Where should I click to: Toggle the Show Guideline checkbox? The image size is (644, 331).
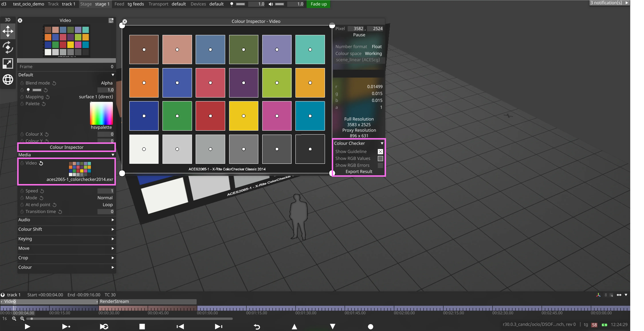pos(380,151)
